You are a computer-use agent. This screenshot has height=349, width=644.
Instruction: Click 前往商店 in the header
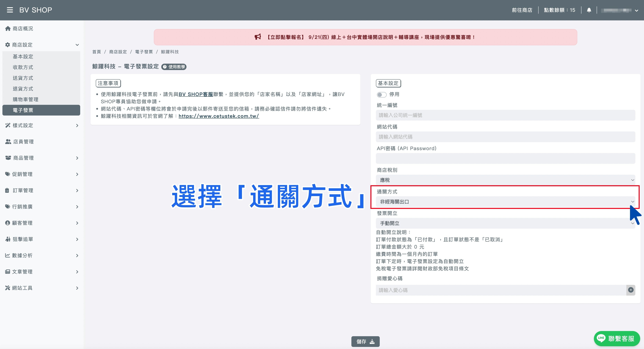(522, 10)
